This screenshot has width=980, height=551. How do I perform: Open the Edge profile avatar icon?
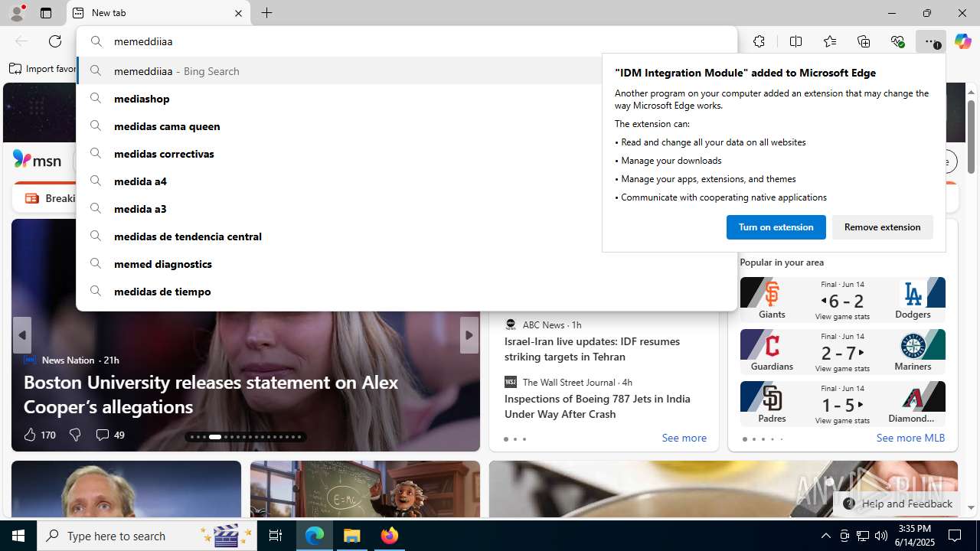pyautogui.click(x=17, y=13)
